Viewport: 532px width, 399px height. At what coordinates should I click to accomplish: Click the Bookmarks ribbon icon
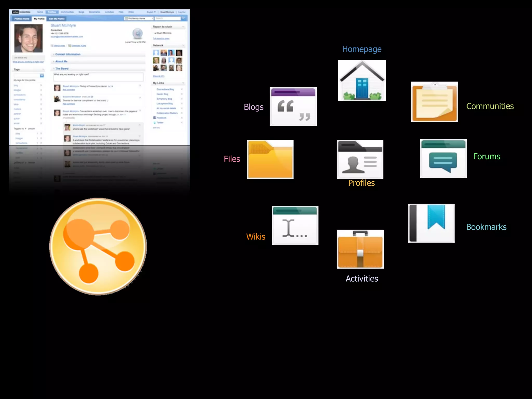(x=431, y=223)
